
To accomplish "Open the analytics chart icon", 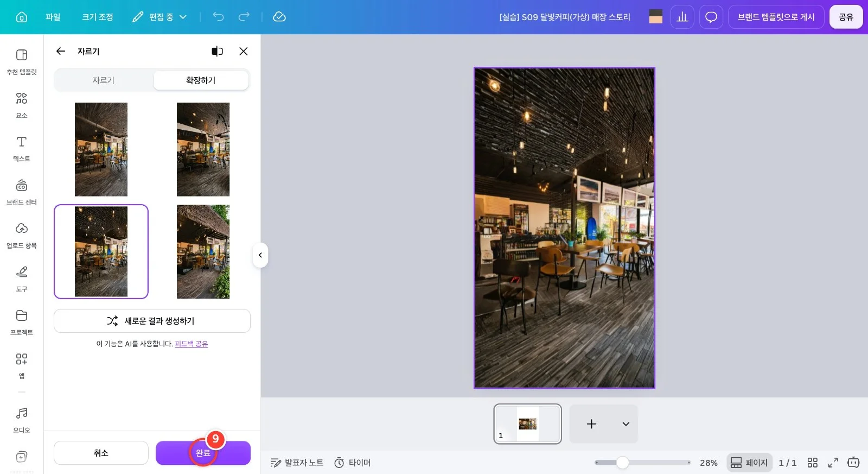I will (682, 17).
